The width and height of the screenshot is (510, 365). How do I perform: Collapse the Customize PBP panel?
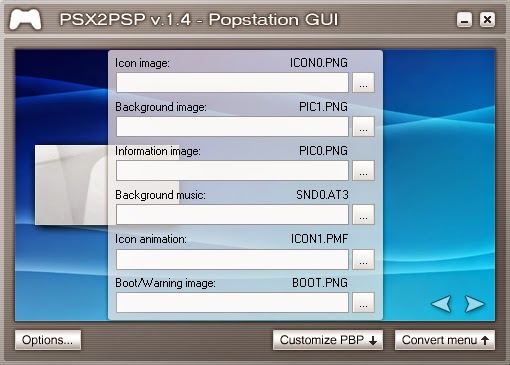[x=328, y=340]
